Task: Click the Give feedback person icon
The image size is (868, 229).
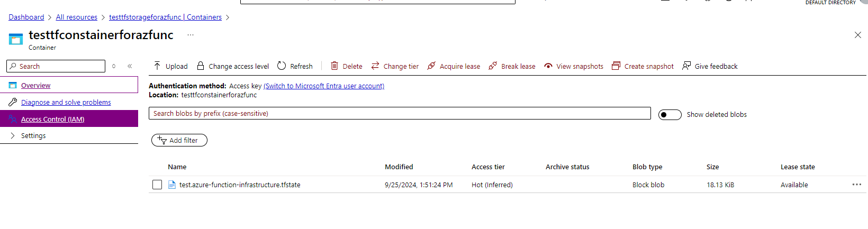Action: tap(686, 66)
